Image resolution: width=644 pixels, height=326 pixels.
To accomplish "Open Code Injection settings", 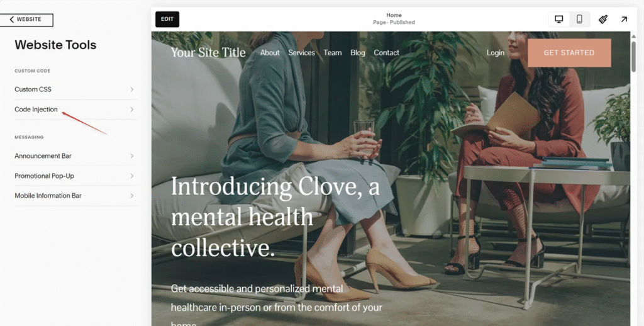I will 75,110.
